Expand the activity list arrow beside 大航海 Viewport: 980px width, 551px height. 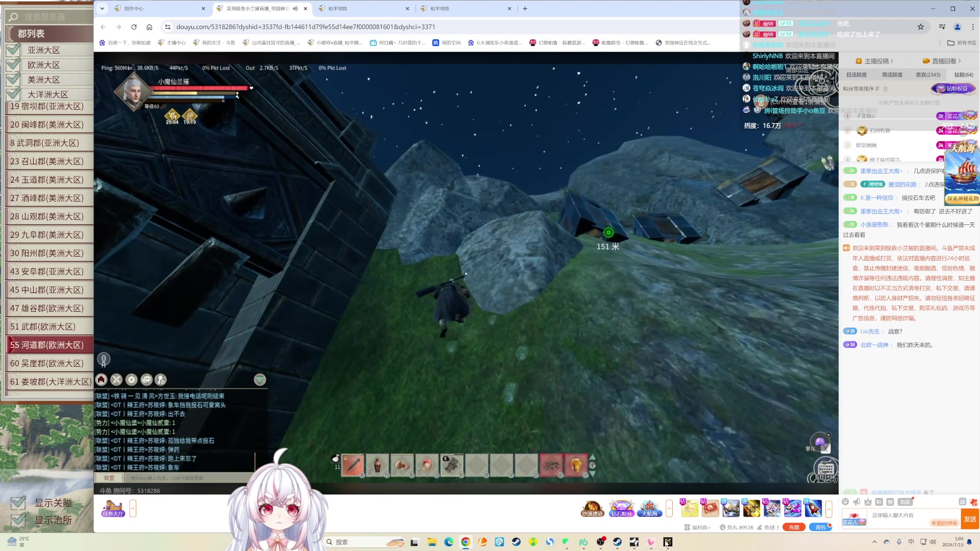669,508
